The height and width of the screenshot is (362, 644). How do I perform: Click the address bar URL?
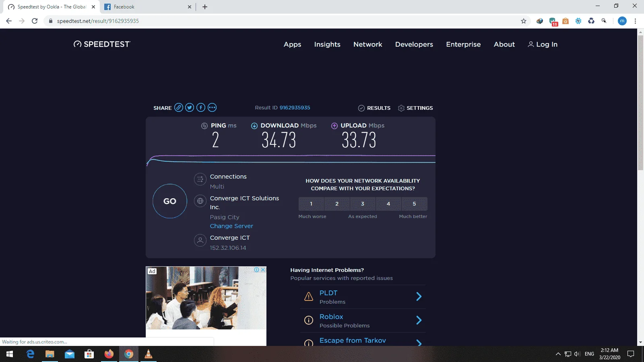click(98, 21)
